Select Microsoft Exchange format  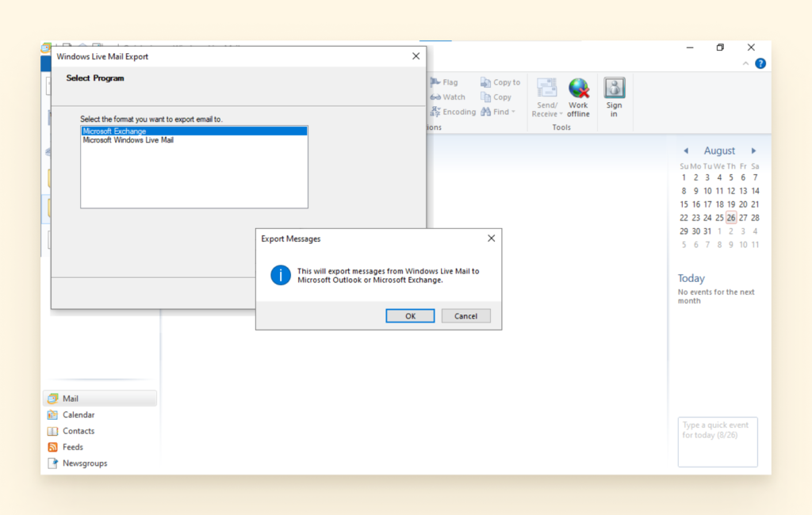tap(194, 131)
